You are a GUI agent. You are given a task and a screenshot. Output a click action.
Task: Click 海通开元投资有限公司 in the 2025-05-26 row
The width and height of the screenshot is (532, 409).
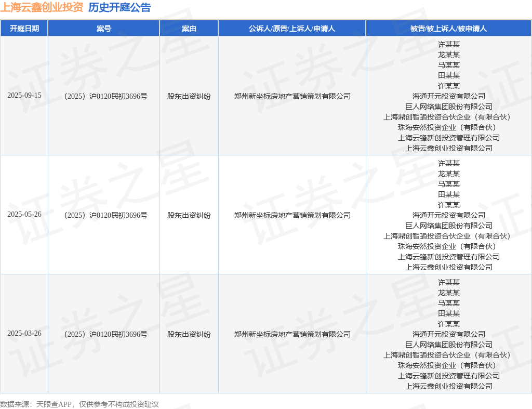448,216
